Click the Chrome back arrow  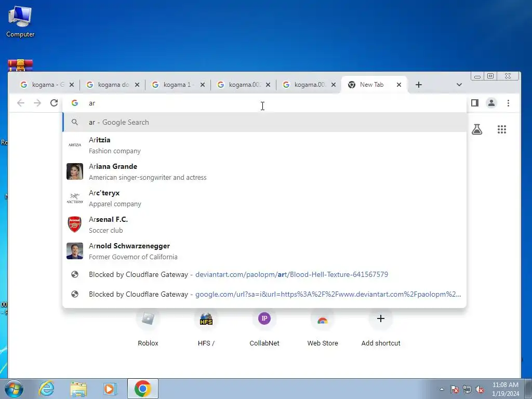pos(21,103)
